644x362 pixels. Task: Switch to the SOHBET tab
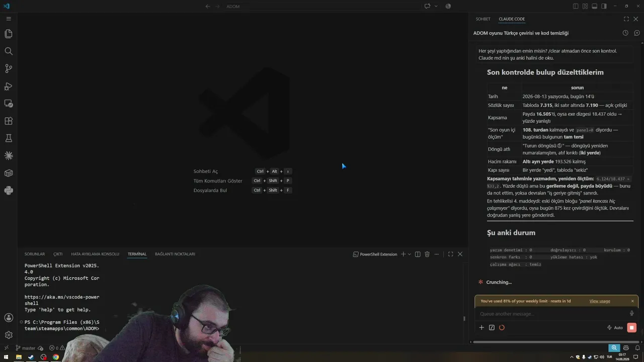pyautogui.click(x=483, y=19)
